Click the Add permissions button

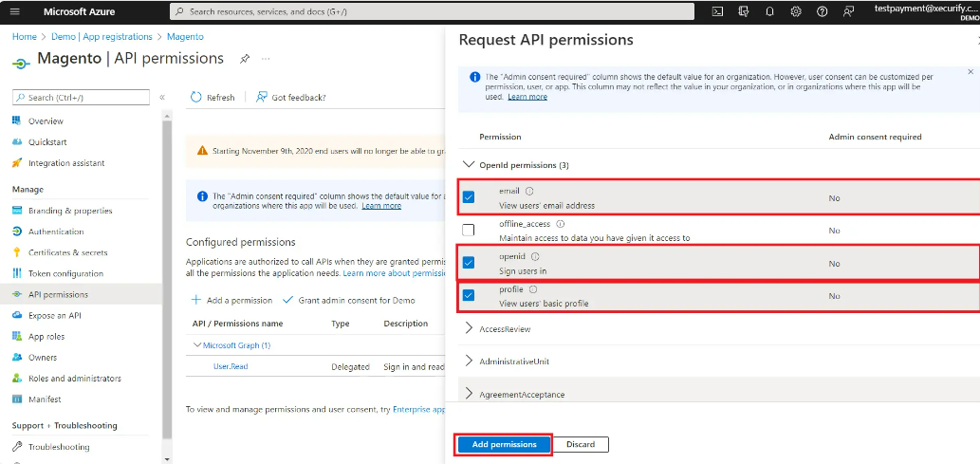point(504,445)
